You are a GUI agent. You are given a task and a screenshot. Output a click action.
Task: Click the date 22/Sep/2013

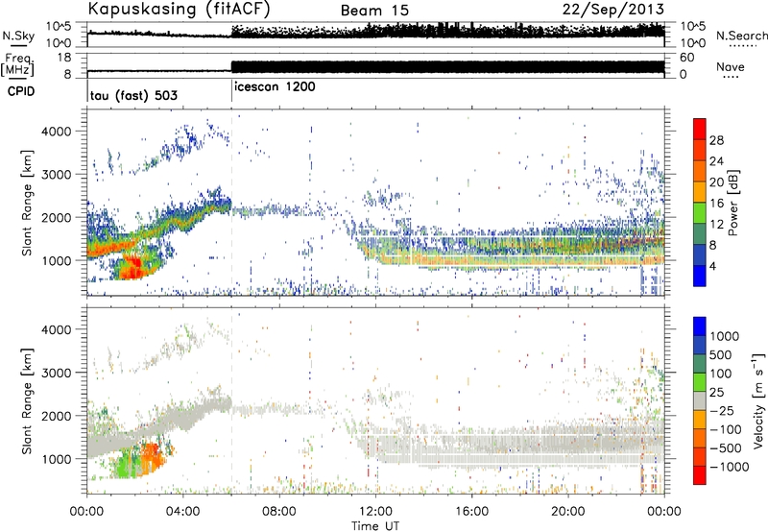[613, 10]
